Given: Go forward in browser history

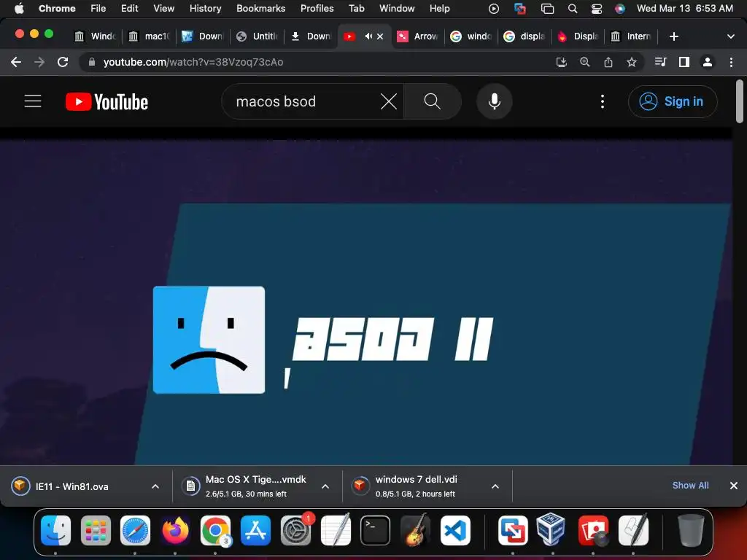Looking at the screenshot, I should tap(39, 63).
